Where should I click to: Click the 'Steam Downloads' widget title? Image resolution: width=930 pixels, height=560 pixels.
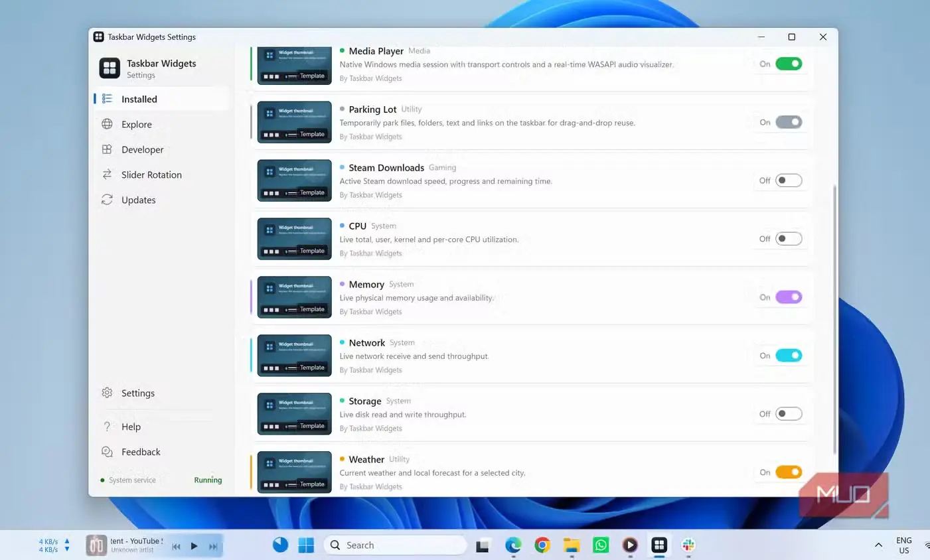click(386, 168)
